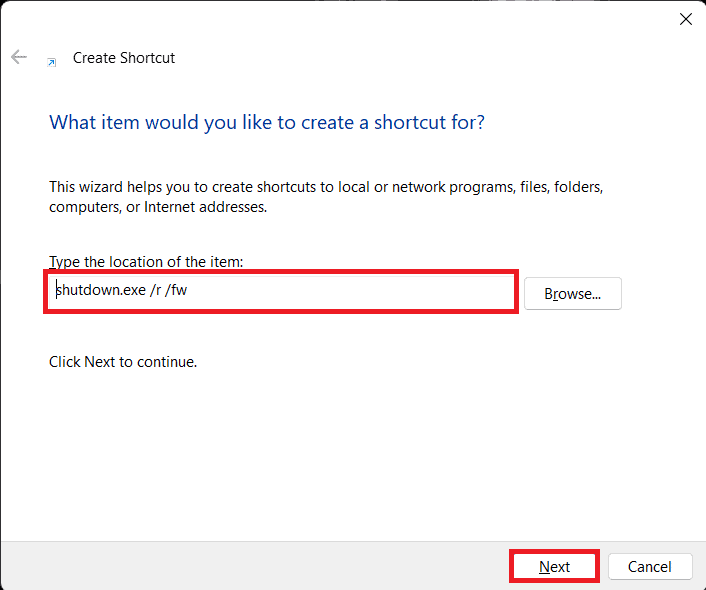Open the Browse... file picker
Screen dimensions: 706x590
tap(572, 294)
